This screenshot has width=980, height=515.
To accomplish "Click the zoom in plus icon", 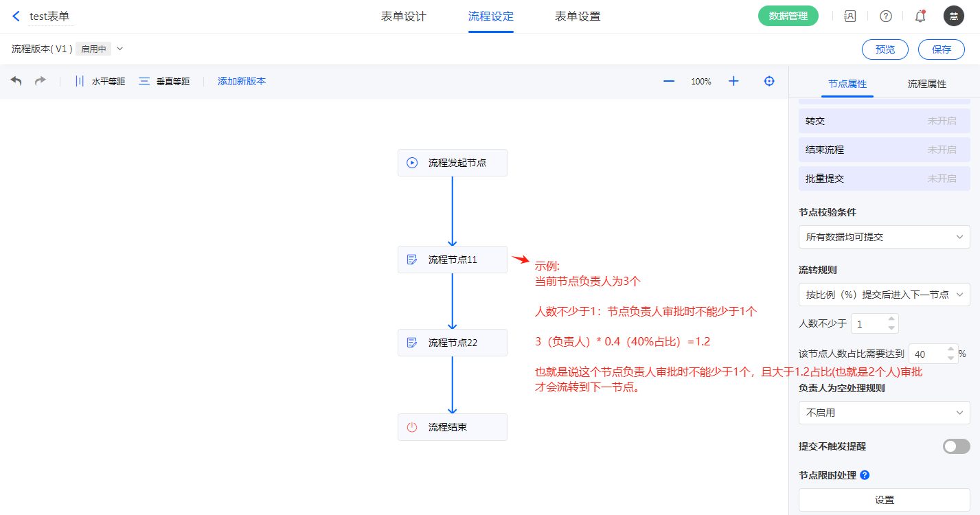I will [x=733, y=81].
